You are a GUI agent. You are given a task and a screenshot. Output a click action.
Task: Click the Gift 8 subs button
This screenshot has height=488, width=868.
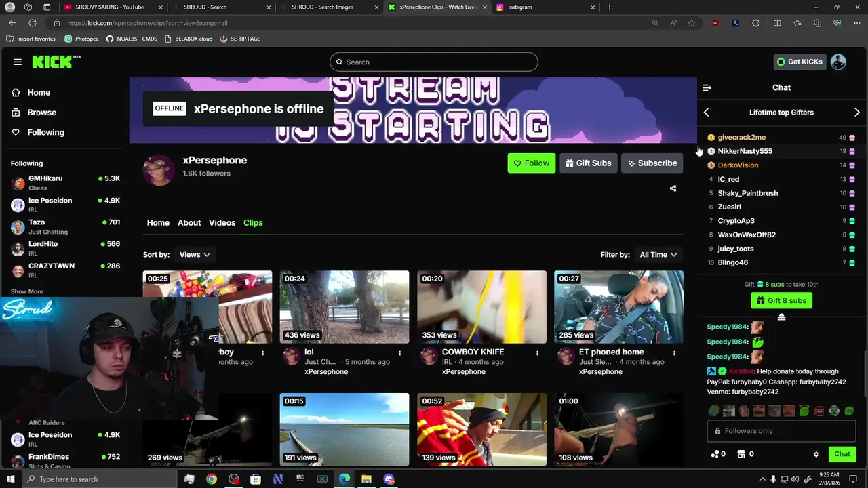point(781,300)
